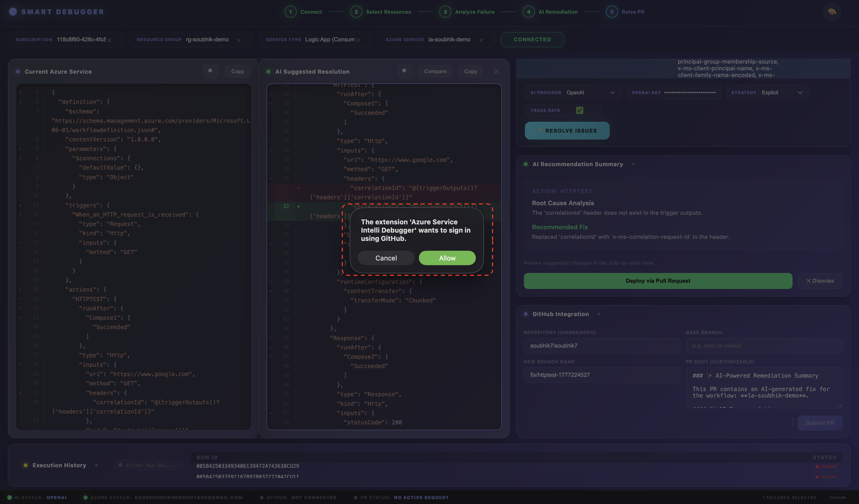Click the Smart Debugger logo
The height and width of the screenshot is (504, 859).
coord(57,12)
